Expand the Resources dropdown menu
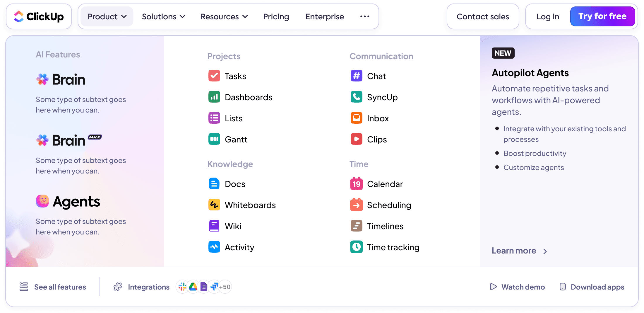 click(x=224, y=16)
